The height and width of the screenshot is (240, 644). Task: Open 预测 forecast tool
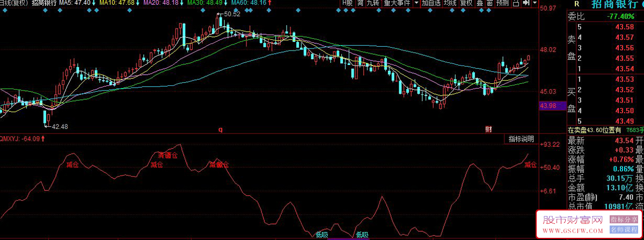tap(502, 3)
